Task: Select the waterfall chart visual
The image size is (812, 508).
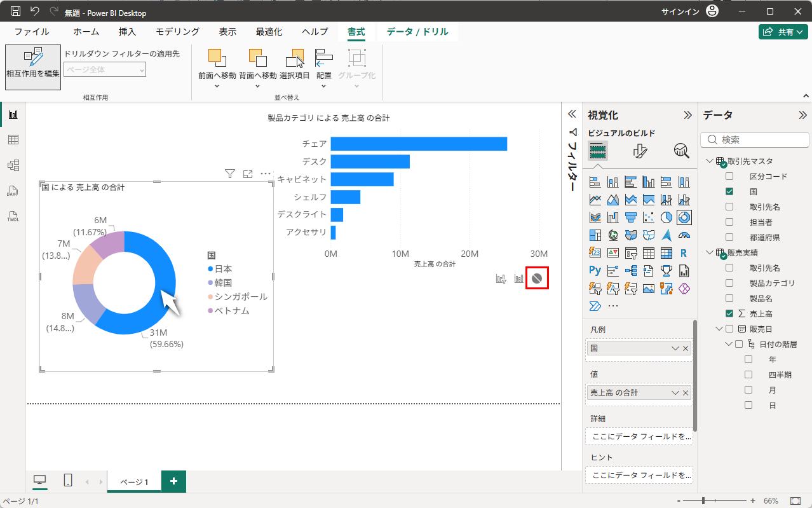Action: point(613,217)
